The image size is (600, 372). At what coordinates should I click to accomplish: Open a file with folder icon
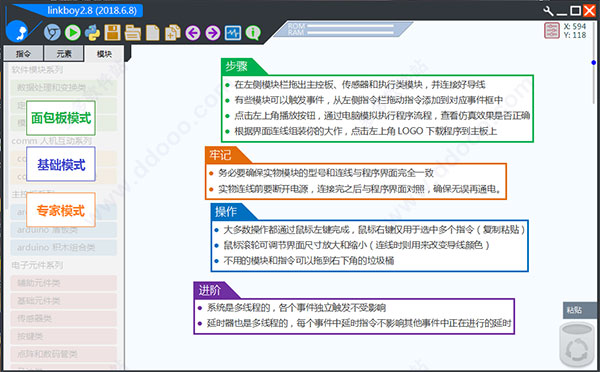point(132,33)
